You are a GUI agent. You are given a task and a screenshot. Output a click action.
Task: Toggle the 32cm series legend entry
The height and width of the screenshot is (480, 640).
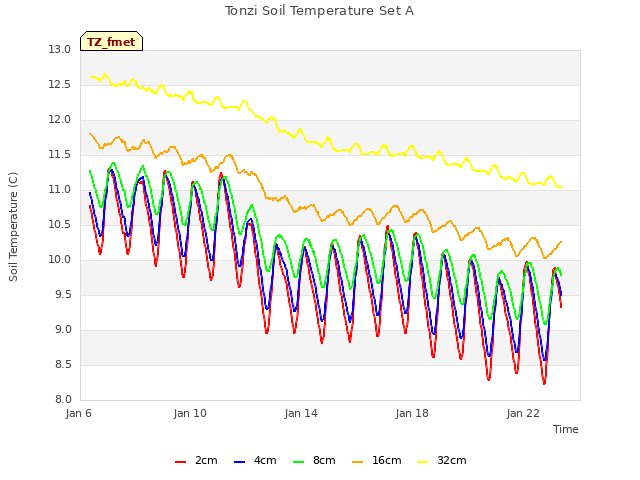(x=442, y=460)
